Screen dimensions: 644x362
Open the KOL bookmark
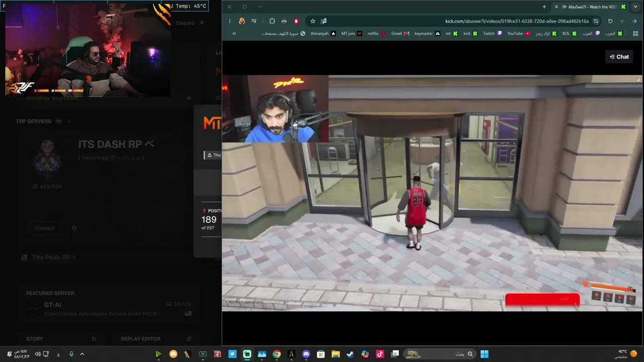(570, 34)
